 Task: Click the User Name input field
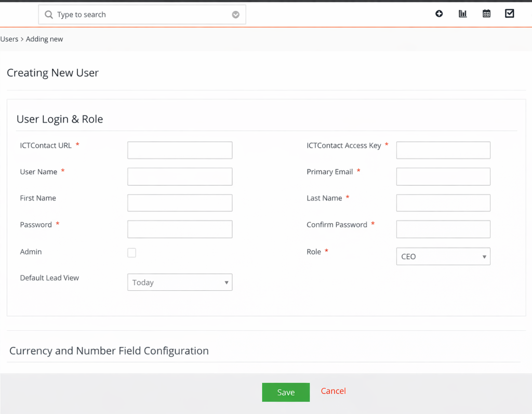point(179,176)
